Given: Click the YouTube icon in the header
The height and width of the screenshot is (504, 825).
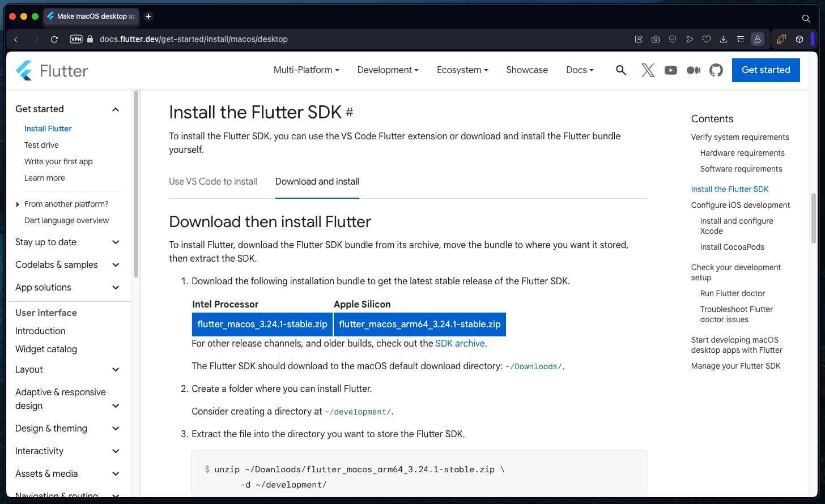Looking at the screenshot, I should [671, 70].
